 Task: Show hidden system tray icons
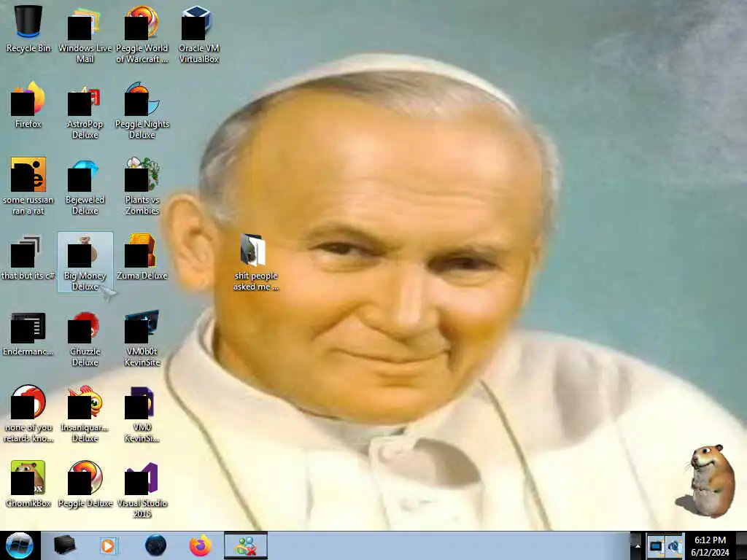(637, 546)
